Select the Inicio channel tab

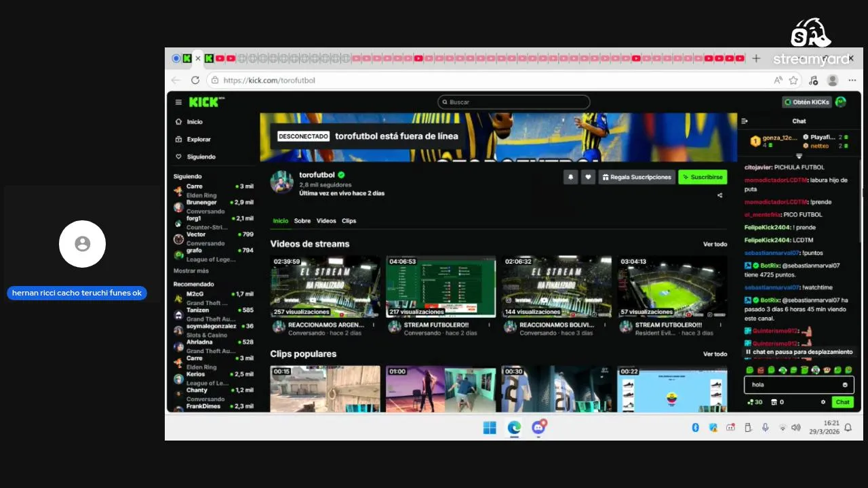pyautogui.click(x=280, y=221)
